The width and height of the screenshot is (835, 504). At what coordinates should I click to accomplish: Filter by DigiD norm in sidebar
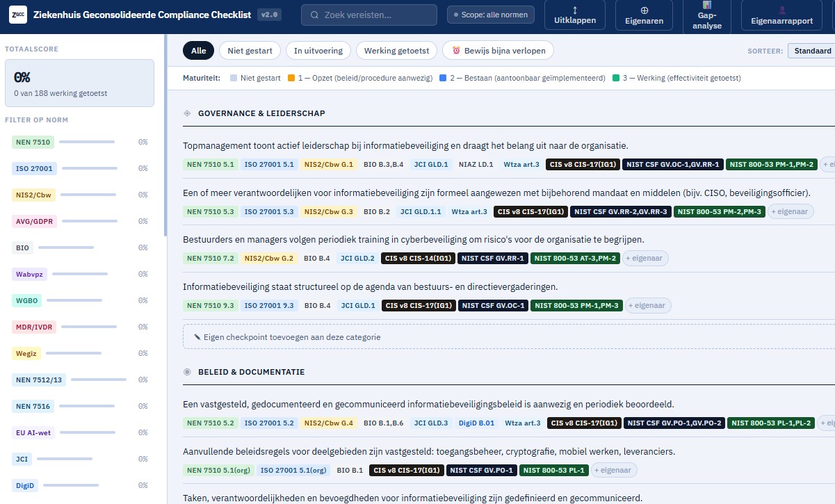[25, 485]
